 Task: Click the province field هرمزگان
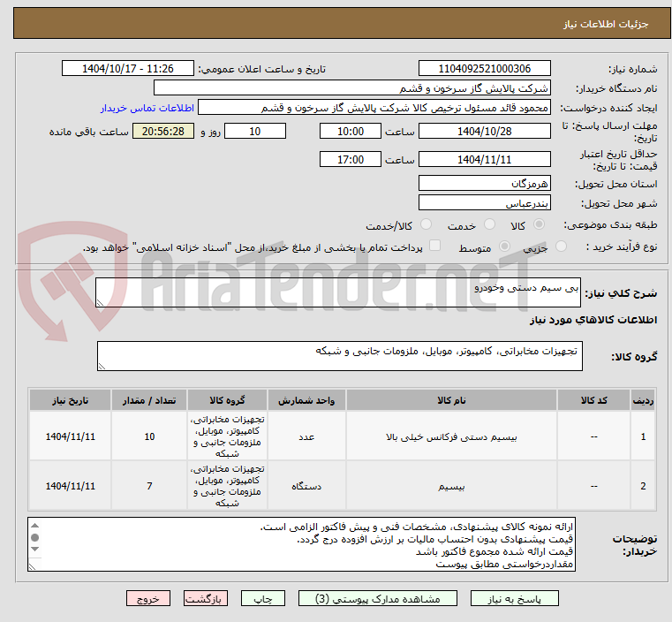[x=484, y=184]
